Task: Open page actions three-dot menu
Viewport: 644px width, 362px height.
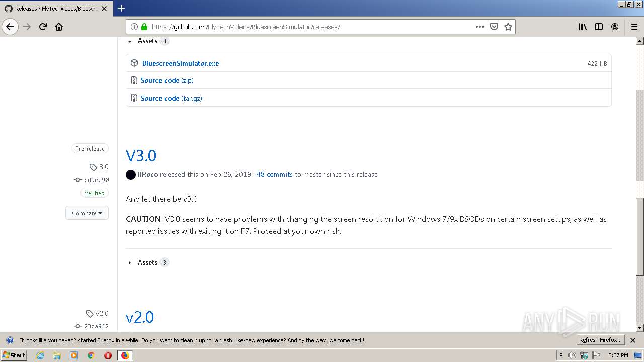Action: click(480, 27)
